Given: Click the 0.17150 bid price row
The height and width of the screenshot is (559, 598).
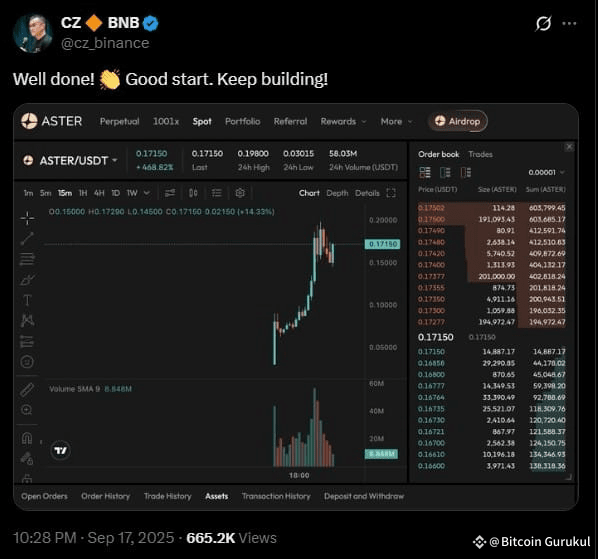Looking at the screenshot, I should 492,352.
